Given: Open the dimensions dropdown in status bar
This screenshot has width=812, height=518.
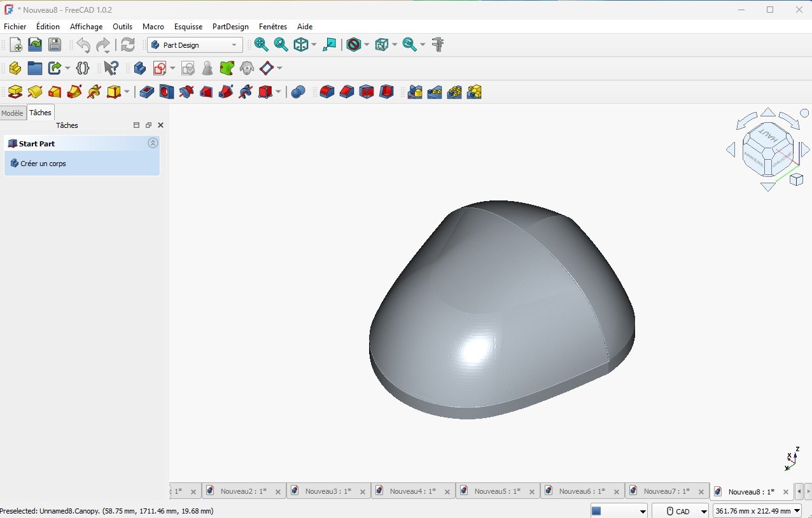Looking at the screenshot, I should [x=757, y=511].
